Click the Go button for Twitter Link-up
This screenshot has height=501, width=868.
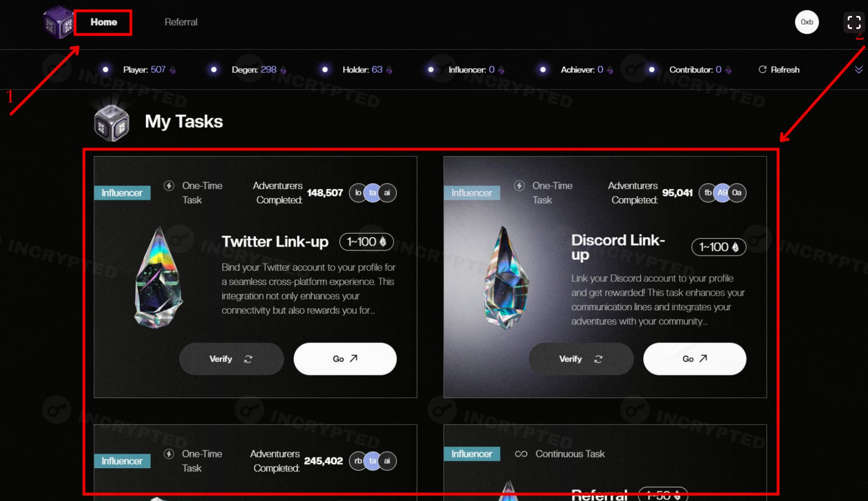[345, 358]
